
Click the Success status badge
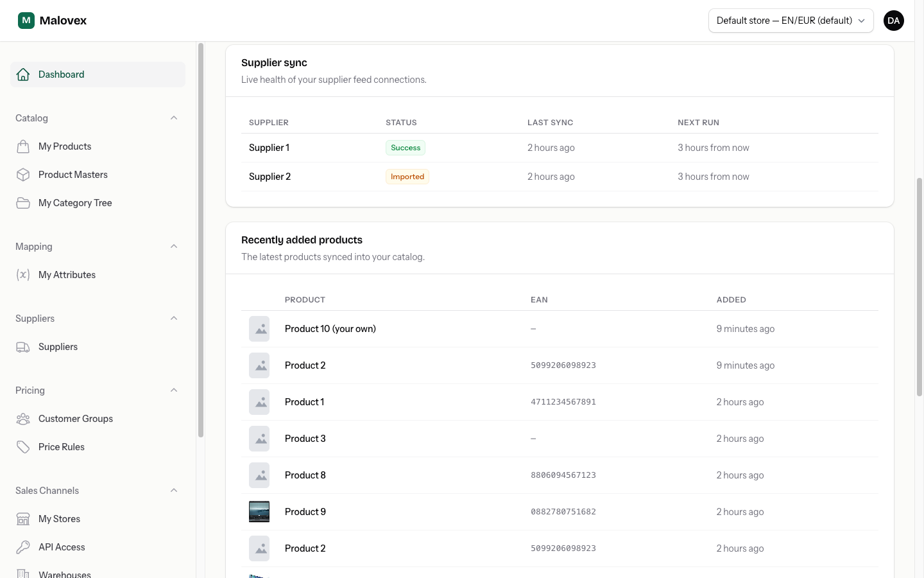tap(406, 148)
